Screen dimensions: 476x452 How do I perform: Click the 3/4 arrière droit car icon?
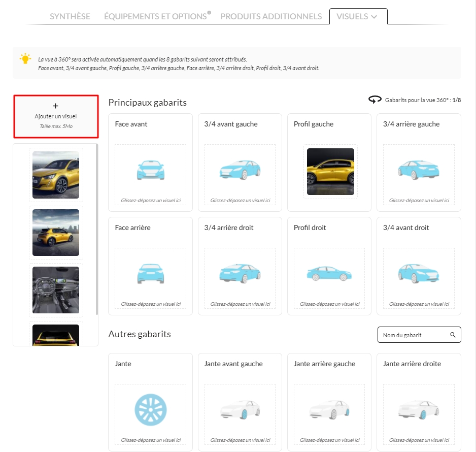[x=240, y=274]
